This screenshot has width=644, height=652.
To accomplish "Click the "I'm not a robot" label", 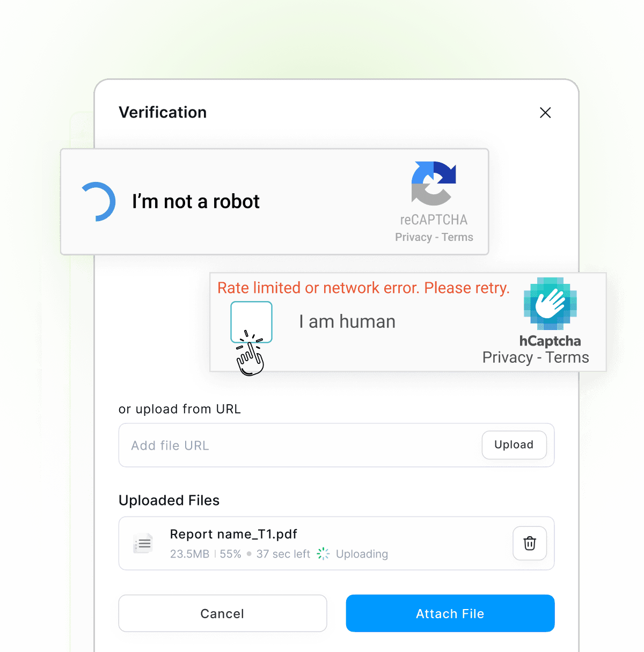I will pos(196,202).
